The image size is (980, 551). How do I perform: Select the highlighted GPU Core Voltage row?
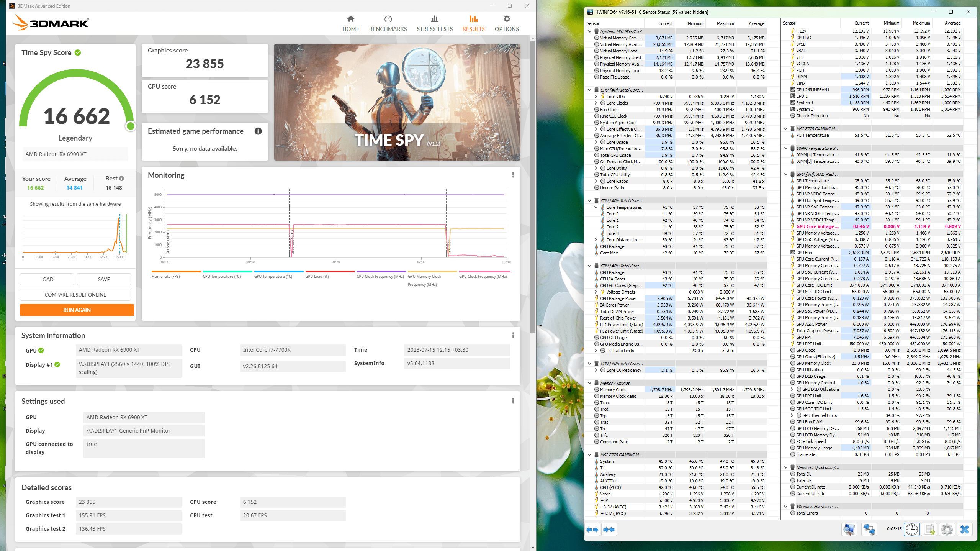(x=877, y=226)
